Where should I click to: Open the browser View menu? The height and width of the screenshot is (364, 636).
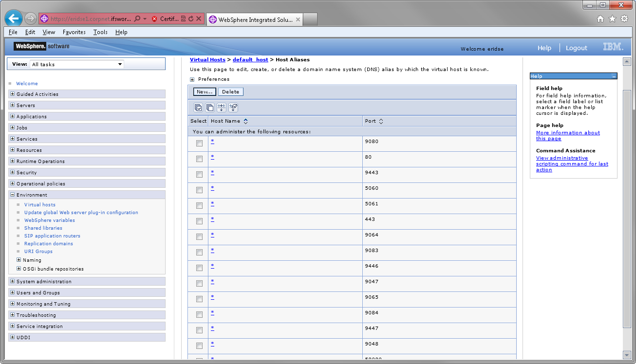tap(49, 32)
